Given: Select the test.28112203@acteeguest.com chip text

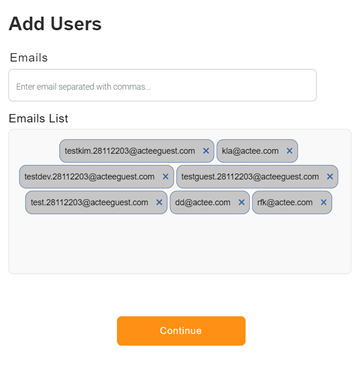Looking at the screenshot, I should [89, 202].
